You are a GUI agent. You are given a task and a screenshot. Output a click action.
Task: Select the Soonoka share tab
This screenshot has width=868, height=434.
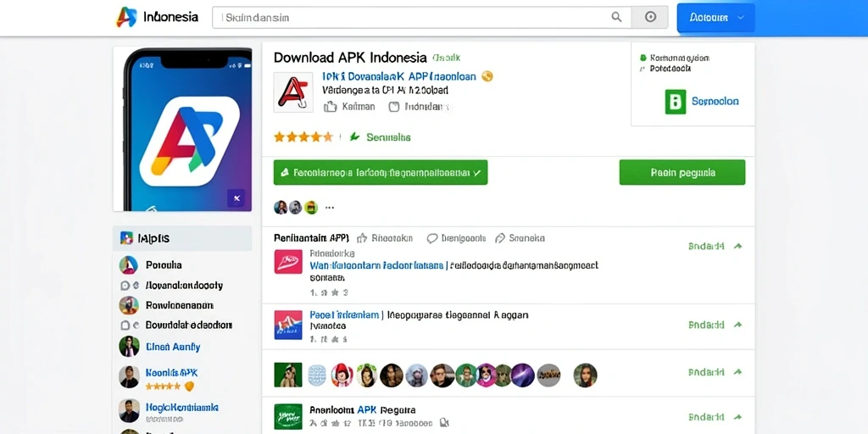point(520,238)
